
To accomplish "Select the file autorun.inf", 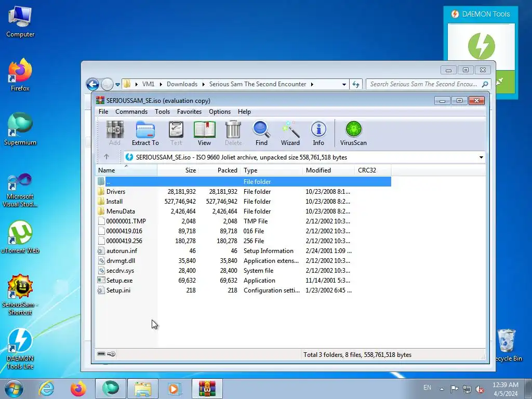I will click(243, 251).
